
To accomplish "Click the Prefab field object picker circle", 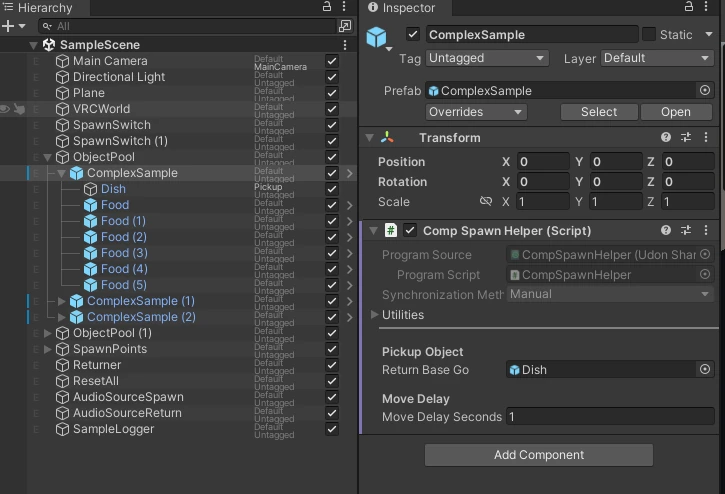I will pyautogui.click(x=705, y=90).
